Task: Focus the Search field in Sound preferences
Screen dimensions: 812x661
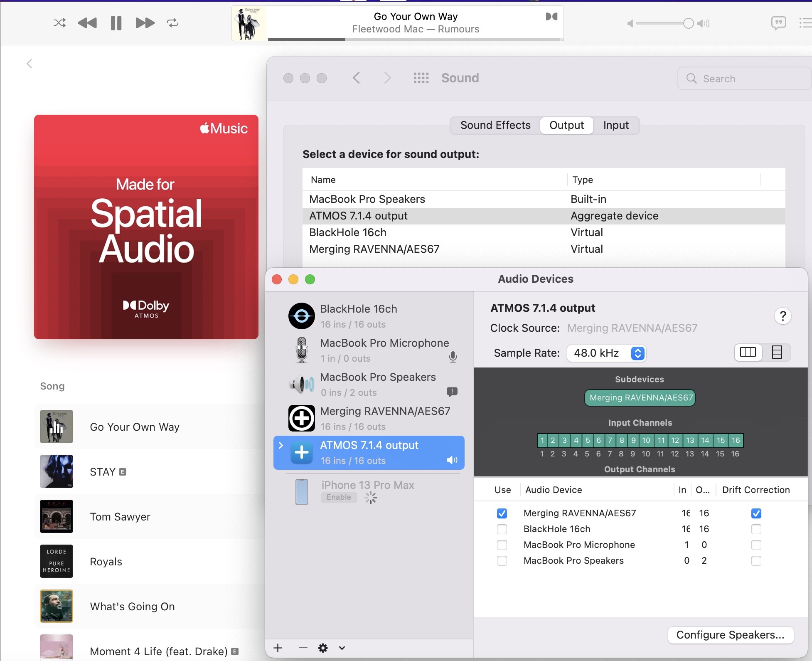Action: point(744,79)
